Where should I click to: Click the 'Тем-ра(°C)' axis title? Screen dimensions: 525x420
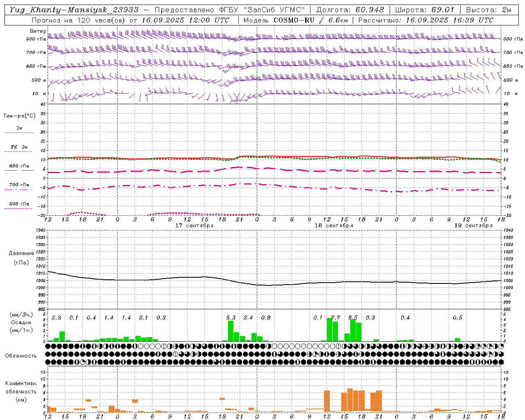19,116
